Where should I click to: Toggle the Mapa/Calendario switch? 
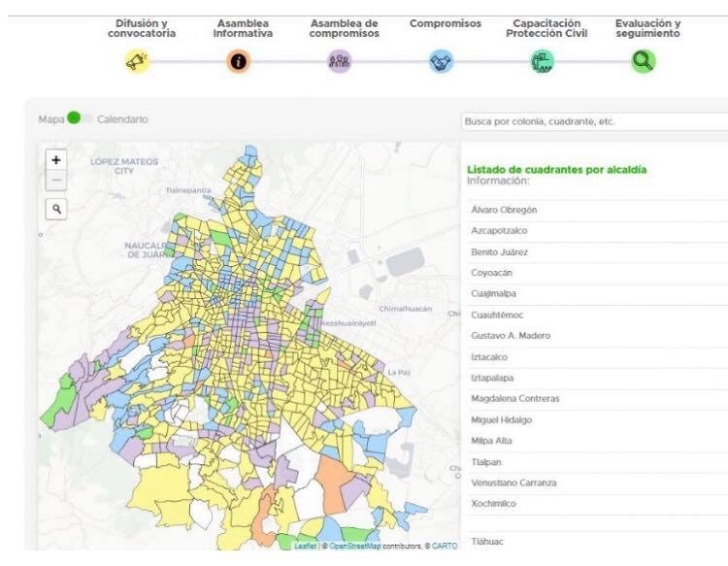[81, 118]
